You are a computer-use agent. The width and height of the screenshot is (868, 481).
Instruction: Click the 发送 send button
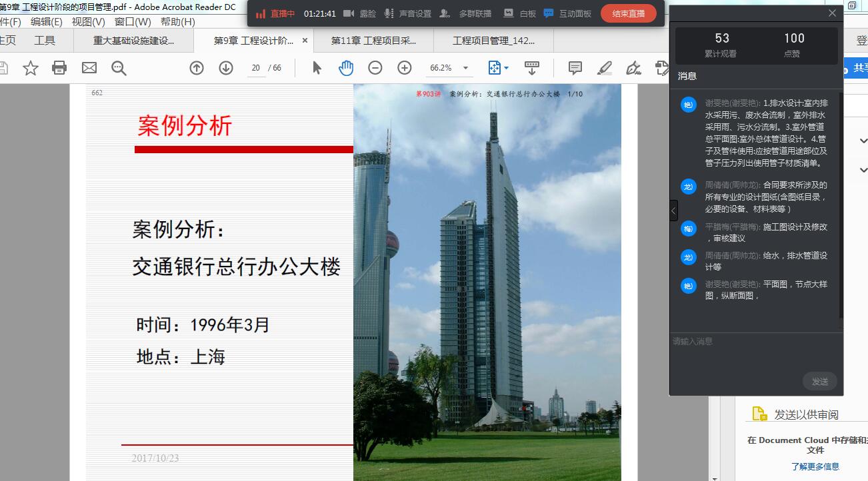(x=819, y=381)
